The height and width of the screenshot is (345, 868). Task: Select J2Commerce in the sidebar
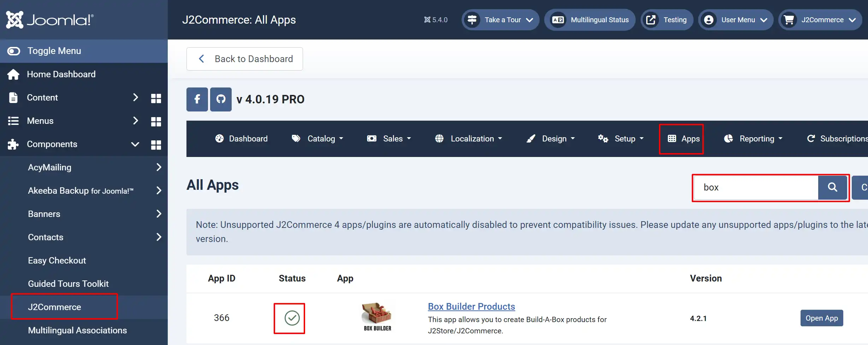[x=54, y=307]
